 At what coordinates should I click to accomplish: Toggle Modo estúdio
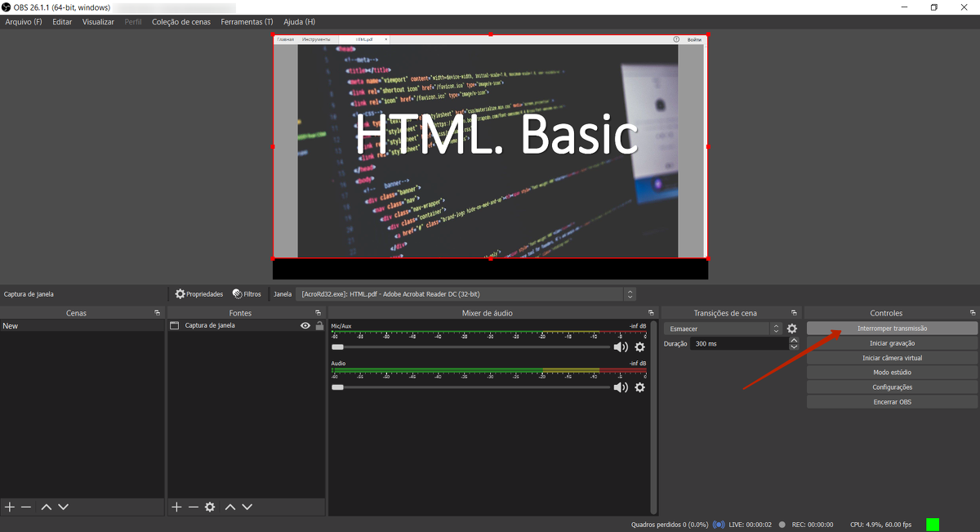892,373
